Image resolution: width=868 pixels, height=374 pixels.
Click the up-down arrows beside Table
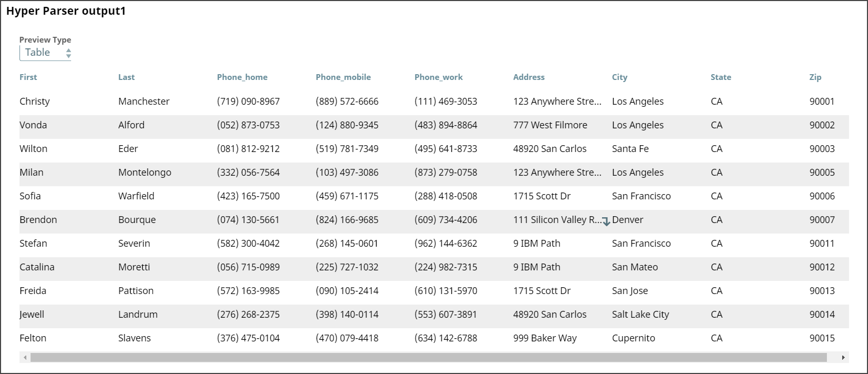coord(68,53)
